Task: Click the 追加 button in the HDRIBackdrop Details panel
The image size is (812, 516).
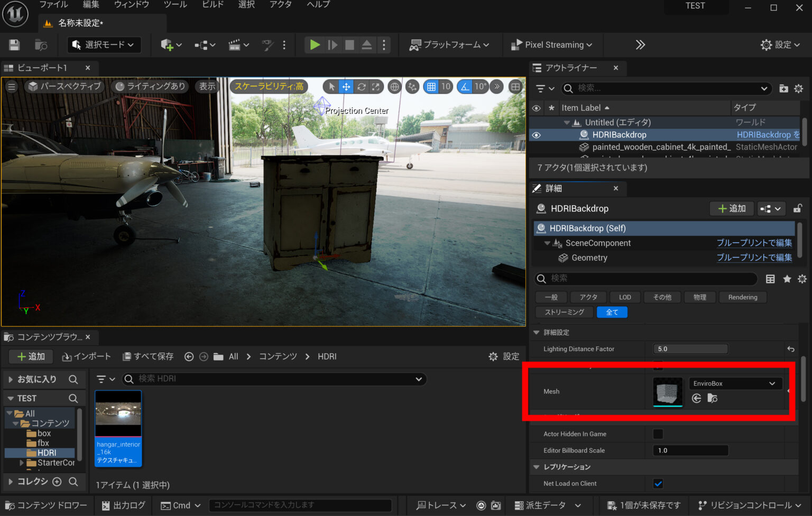Action: tap(732, 208)
